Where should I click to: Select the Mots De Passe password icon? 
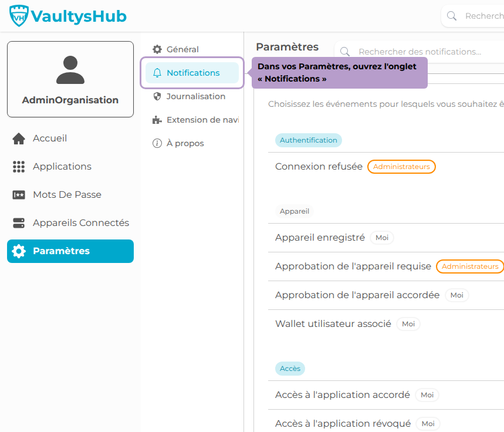(x=19, y=195)
